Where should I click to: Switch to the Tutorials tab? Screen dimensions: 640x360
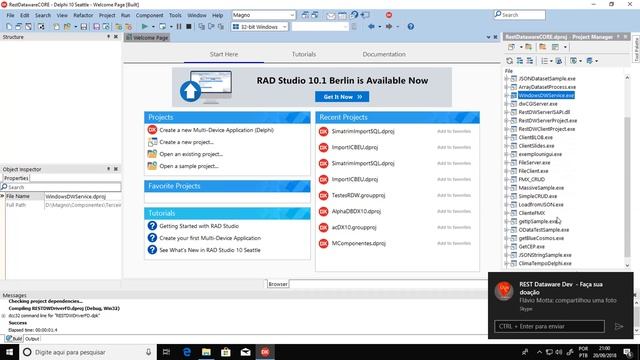pos(304,54)
